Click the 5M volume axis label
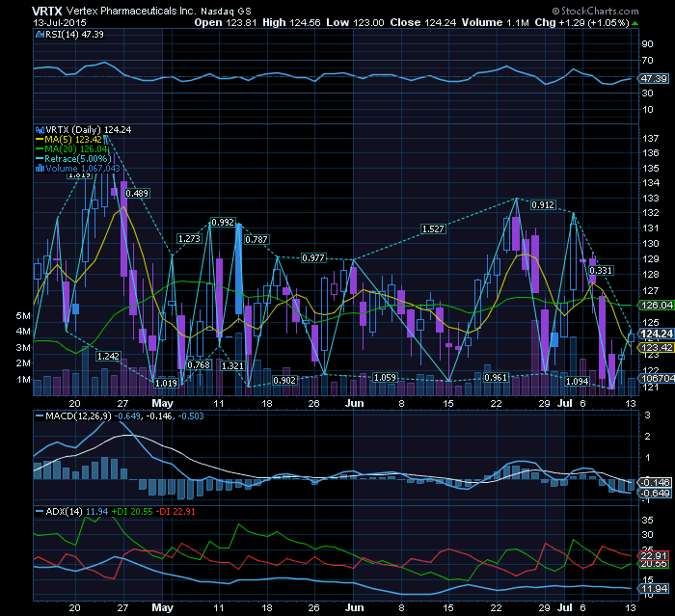 click(23, 315)
